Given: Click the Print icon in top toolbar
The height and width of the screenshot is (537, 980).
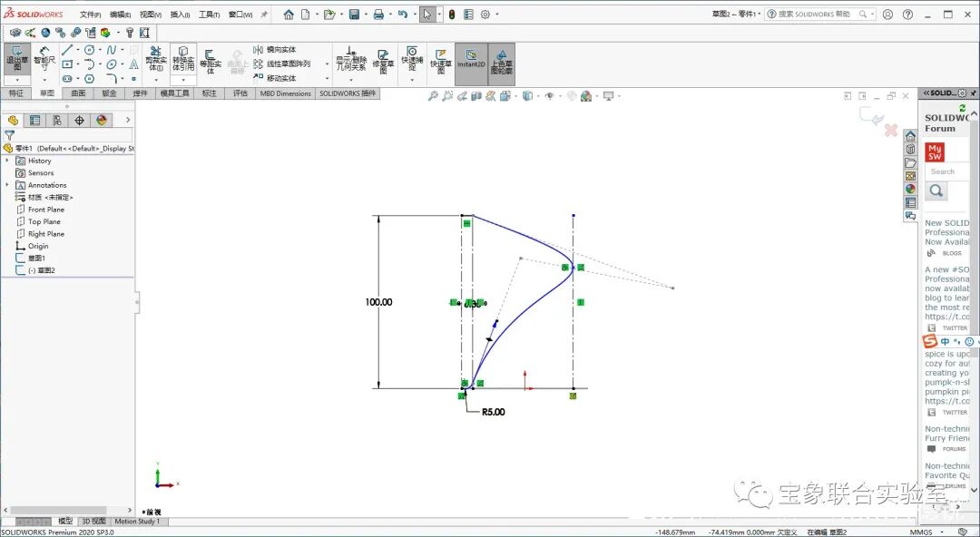Looking at the screenshot, I should [x=378, y=15].
